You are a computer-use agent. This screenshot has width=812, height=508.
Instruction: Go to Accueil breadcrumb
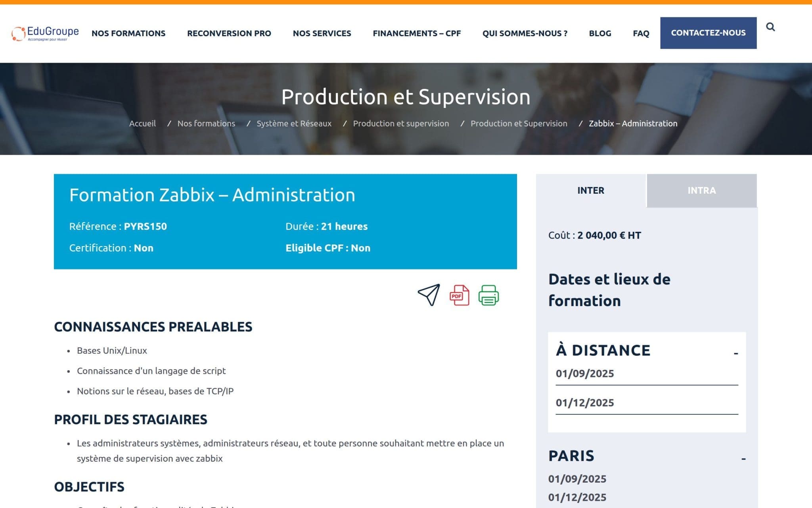[x=142, y=123]
